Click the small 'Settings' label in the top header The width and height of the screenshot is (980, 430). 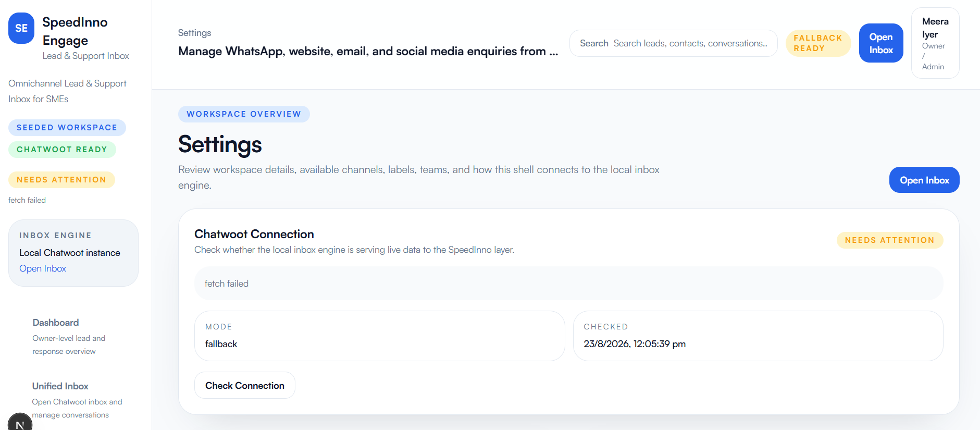(194, 33)
